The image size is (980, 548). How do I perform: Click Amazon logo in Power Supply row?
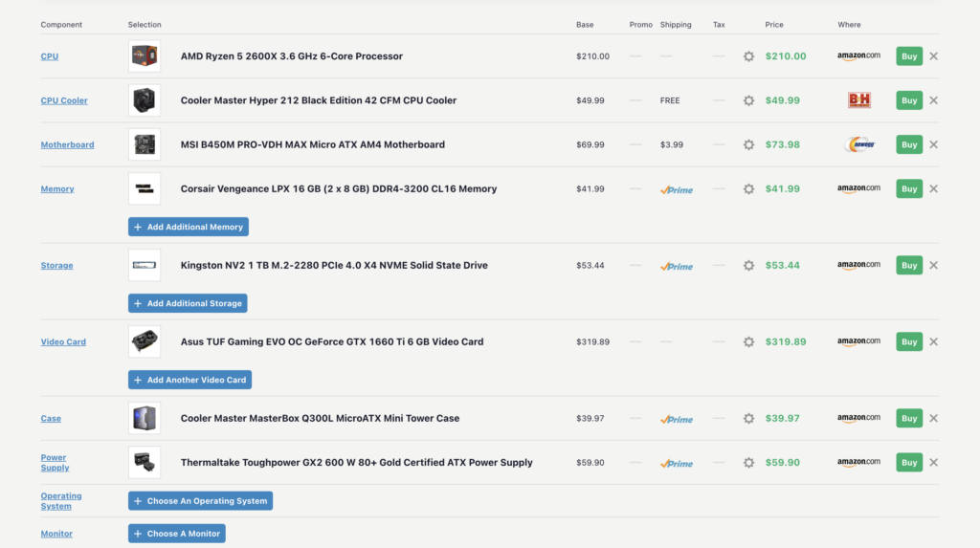(858, 462)
